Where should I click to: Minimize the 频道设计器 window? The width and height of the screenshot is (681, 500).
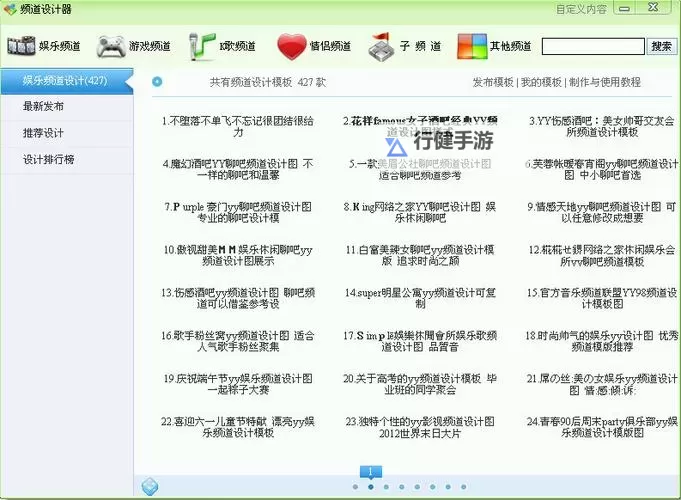625,8
